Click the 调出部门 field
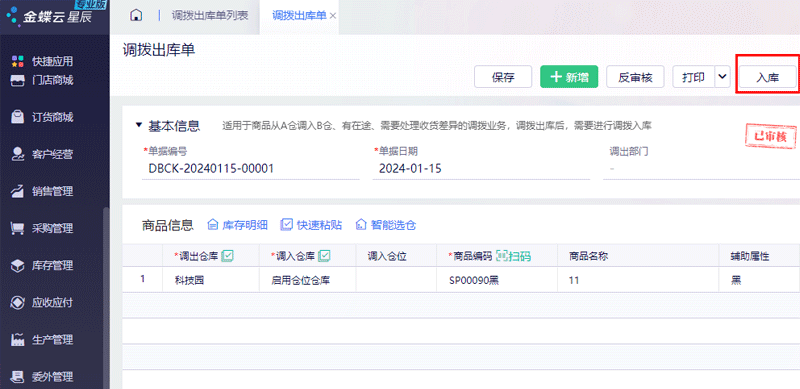Image resolution: width=800 pixels, height=389 pixels. pos(701,168)
